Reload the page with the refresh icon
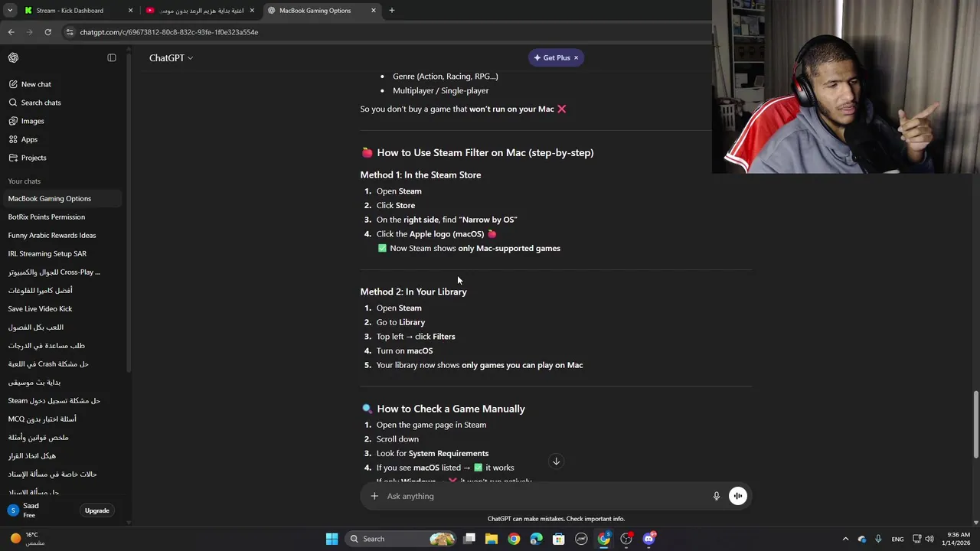 pyautogui.click(x=47, y=32)
